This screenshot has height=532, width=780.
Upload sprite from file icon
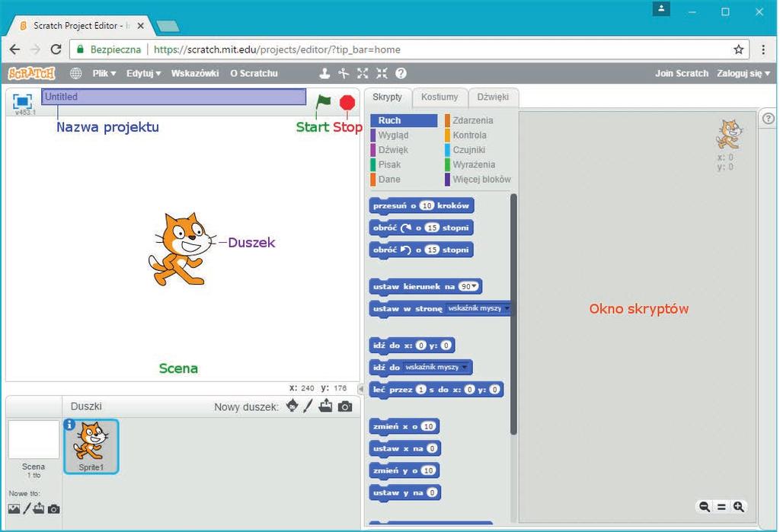pos(326,406)
